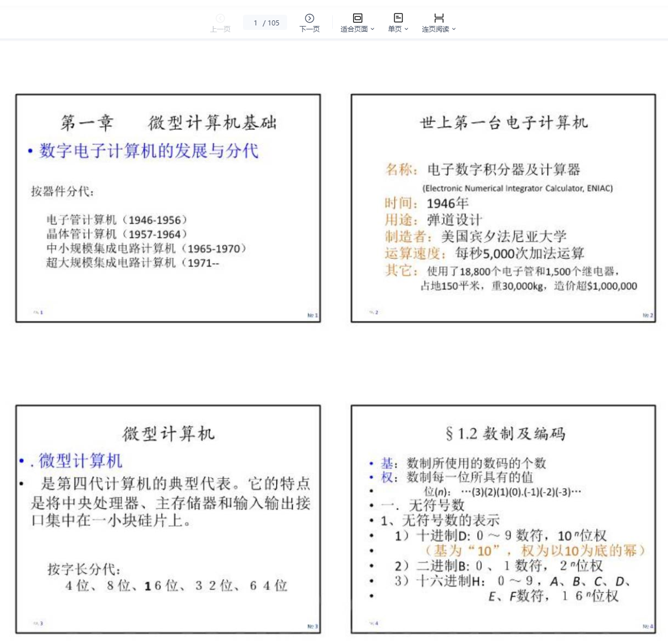The width and height of the screenshot is (668, 644).
Task: Select slide 2 titled 世上第一台电子计算机
Action: coord(503,208)
